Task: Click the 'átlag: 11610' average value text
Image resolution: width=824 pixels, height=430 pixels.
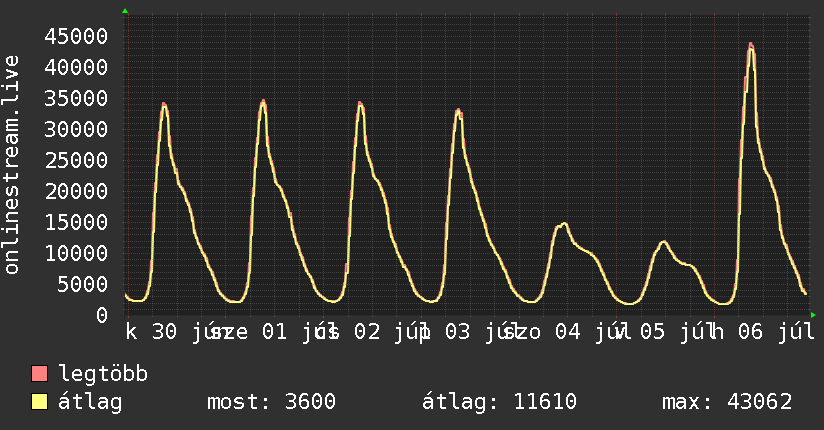Action: click(x=499, y=402)
